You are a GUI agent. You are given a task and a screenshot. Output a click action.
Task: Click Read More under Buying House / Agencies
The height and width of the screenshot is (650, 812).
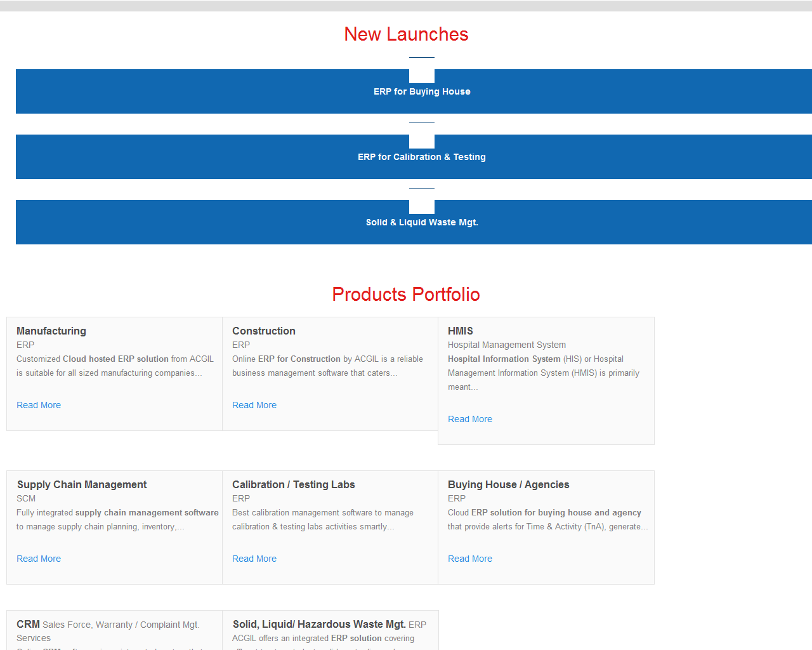point(470,559)
